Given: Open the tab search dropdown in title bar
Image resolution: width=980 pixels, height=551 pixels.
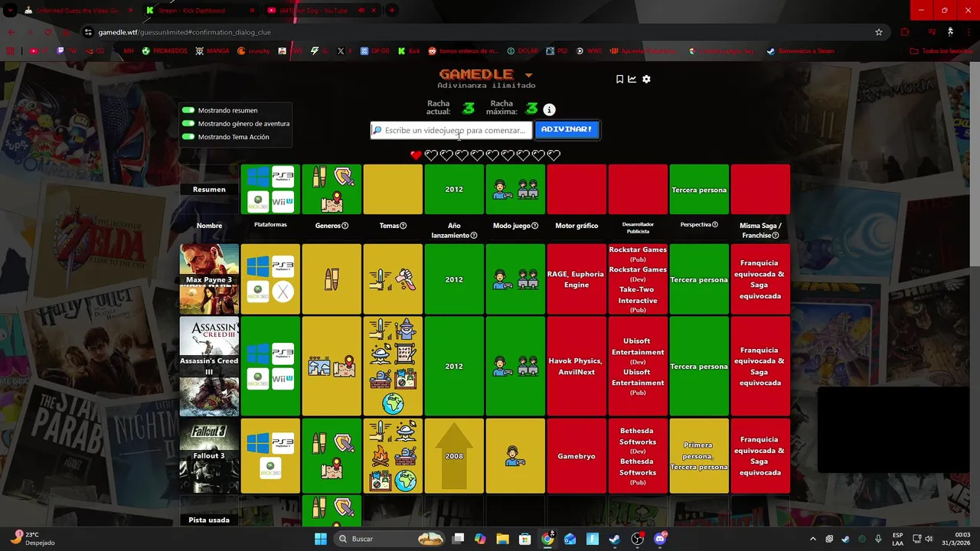Looking at the screenshot, I should pyautogui.click(x=9, y=10).
